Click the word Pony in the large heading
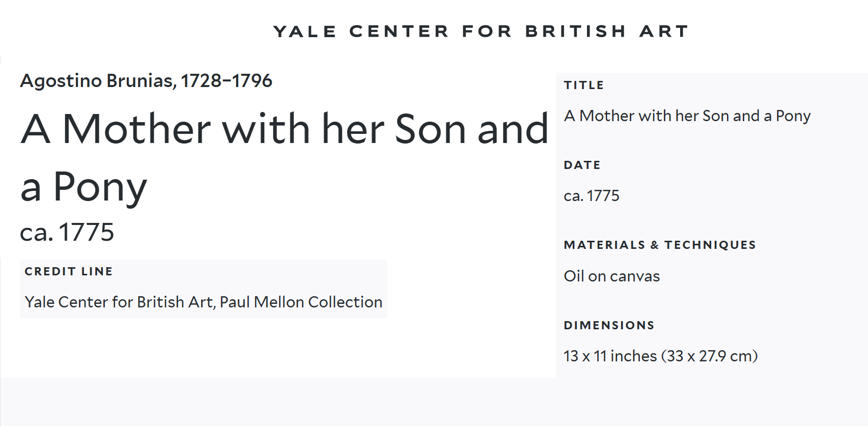 [x=100, y=187]
